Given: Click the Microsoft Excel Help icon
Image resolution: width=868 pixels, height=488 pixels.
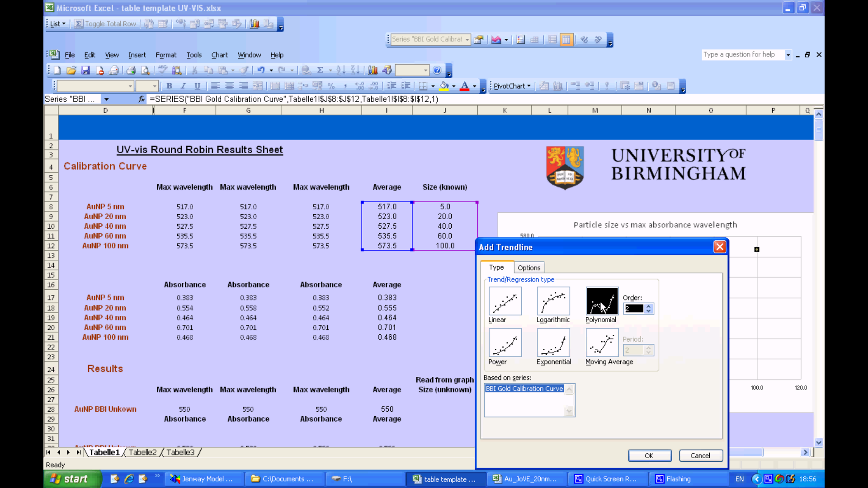Looking at the screenshot, I should pos(437,70).
